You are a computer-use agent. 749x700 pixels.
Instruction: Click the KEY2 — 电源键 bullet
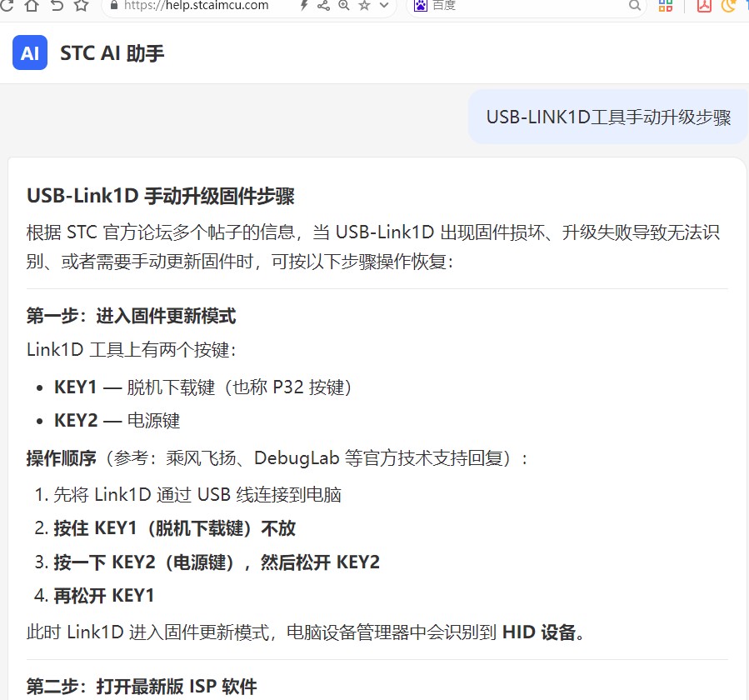click(x=117, y=421)
